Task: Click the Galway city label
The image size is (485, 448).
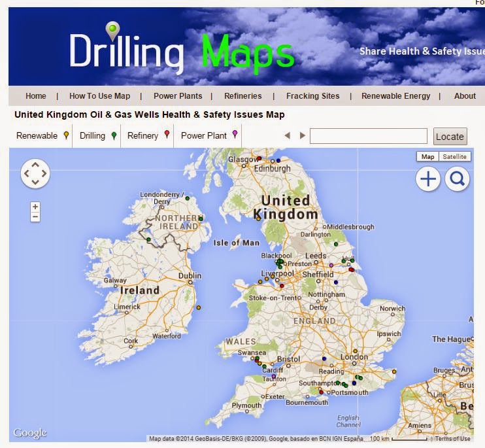Action: click(x=115, y=281)
